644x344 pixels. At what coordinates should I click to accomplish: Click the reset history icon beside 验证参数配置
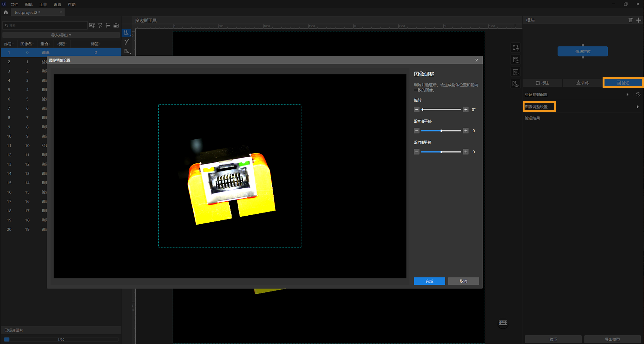click(638, 94)
